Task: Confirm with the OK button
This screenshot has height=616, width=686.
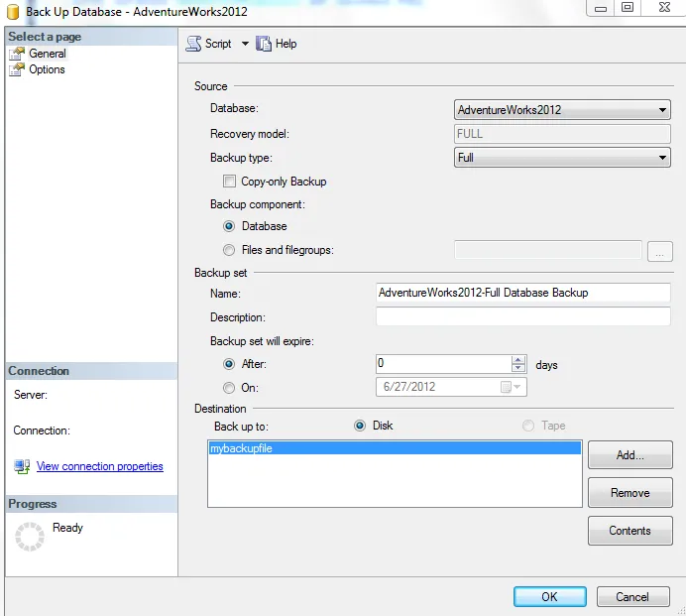Action: click(550, 597)
